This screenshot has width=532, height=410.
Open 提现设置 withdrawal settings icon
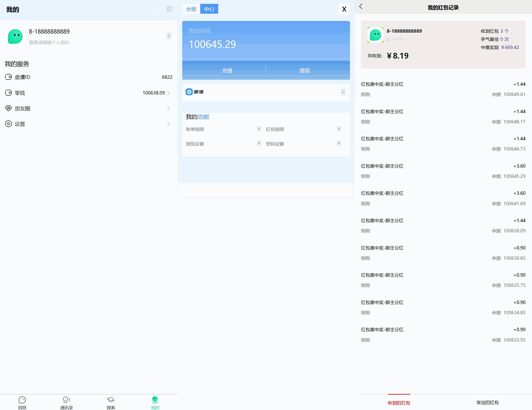tap(258, 143)
